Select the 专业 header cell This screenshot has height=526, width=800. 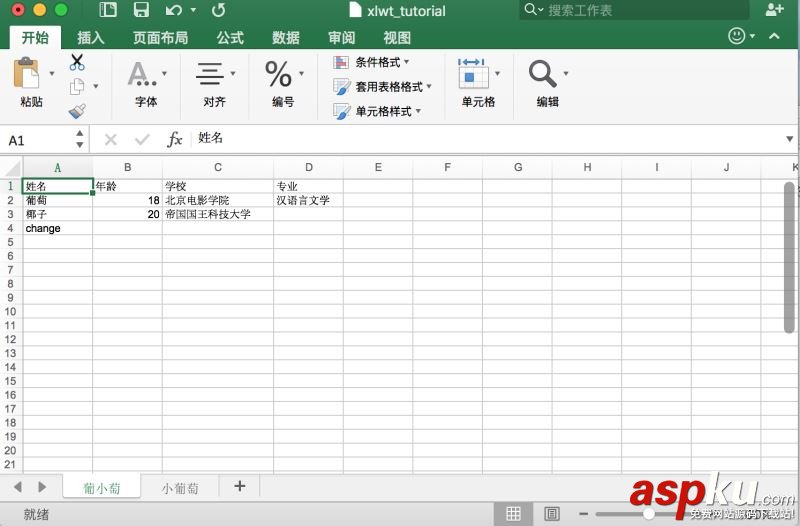pyautogui.click(x=308, y=186)
